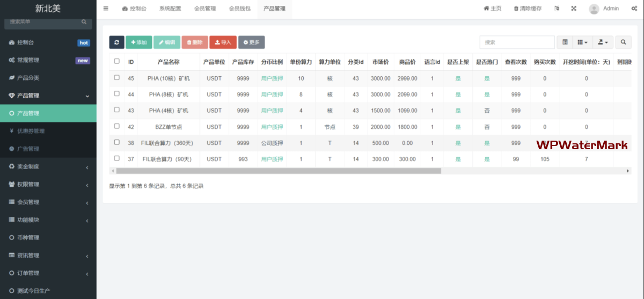Screen dimensions: 644x299
Task: Switch to the 会员钱包 tab
Action: coord(239,9)
